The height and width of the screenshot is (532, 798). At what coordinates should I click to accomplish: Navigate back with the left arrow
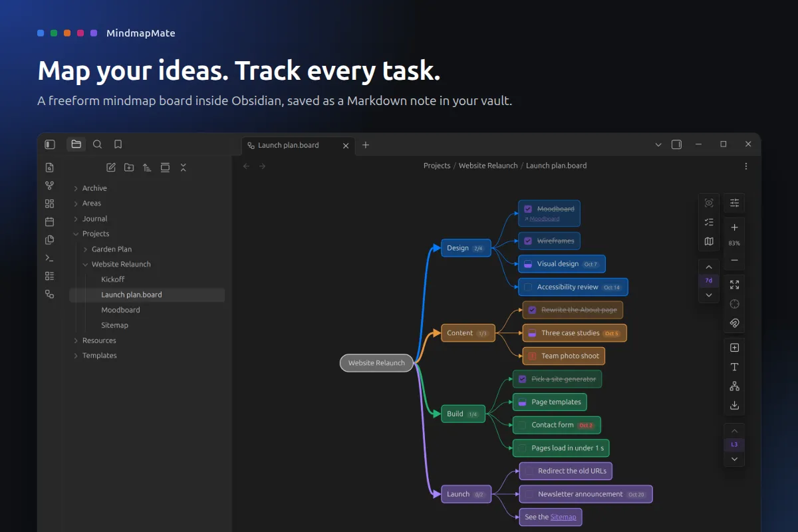(x=246, y=166)
